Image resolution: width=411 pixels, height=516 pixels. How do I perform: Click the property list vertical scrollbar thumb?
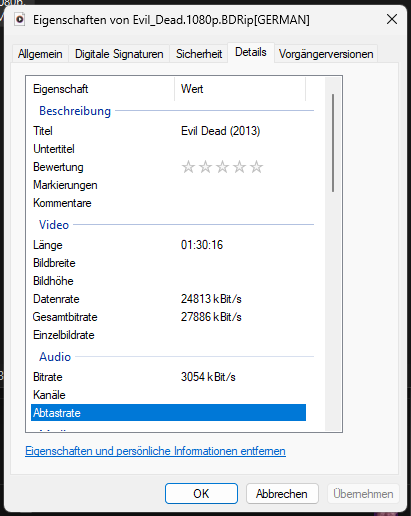click(333, 143)
